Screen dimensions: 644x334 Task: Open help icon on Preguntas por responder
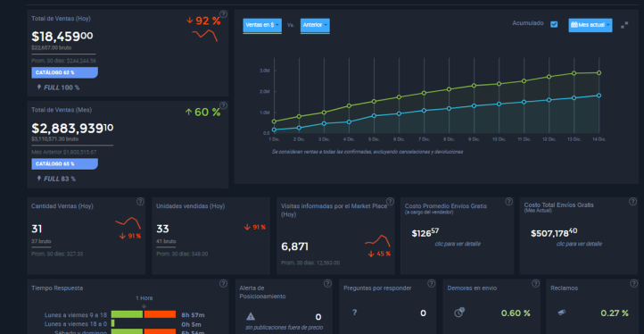click(431, 283)
